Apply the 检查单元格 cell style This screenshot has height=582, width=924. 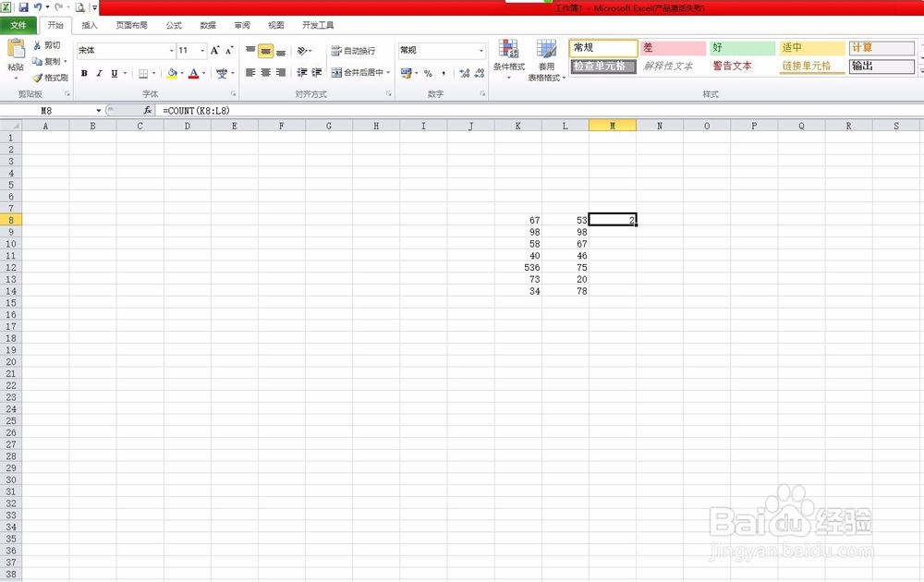click(602, 66)
